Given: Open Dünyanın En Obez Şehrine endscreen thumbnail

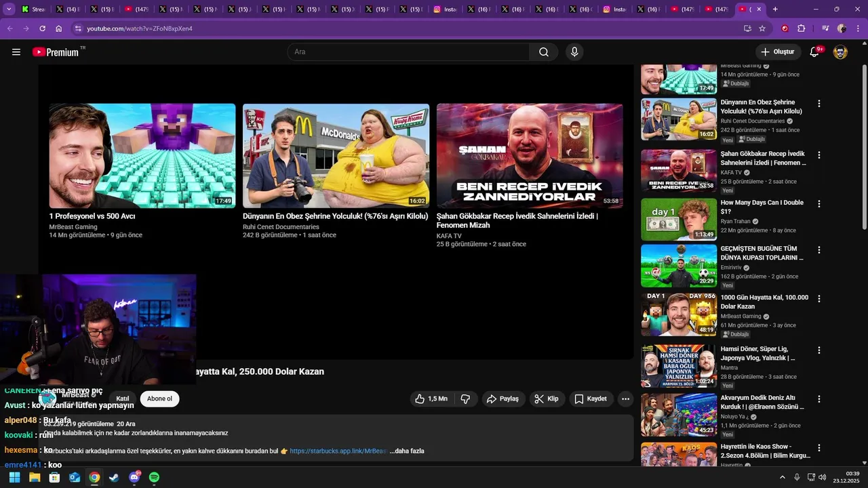Looking at the screenshot, I should (336, 156).
